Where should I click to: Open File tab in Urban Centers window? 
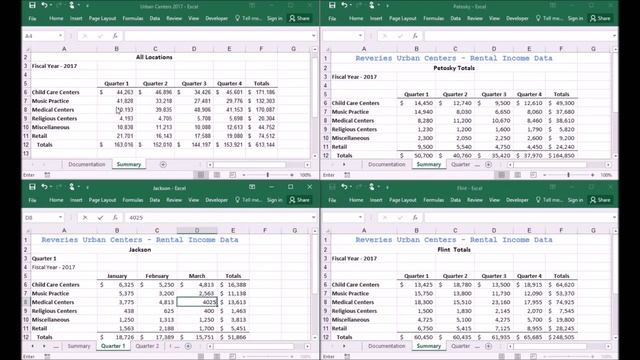coord(32,18)
